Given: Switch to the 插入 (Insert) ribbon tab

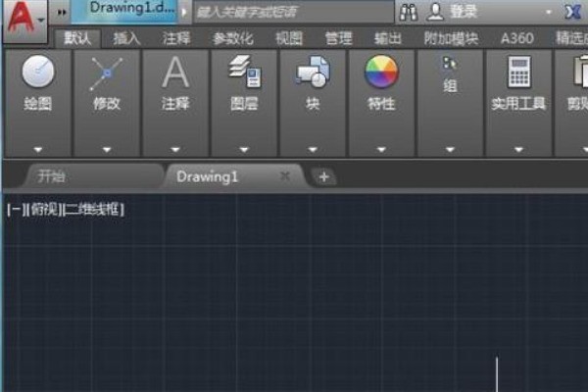Looking at the screenshot, I should [126, 38].
